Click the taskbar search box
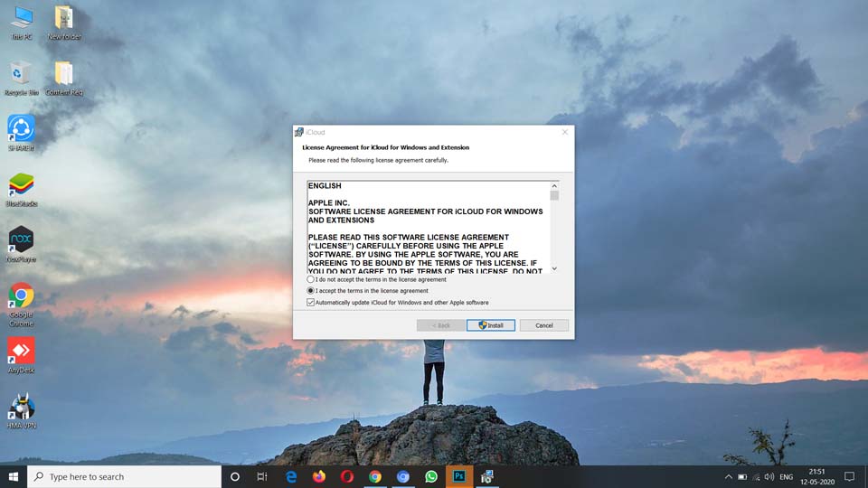868x488 pixels. click(x=124, y=476)
